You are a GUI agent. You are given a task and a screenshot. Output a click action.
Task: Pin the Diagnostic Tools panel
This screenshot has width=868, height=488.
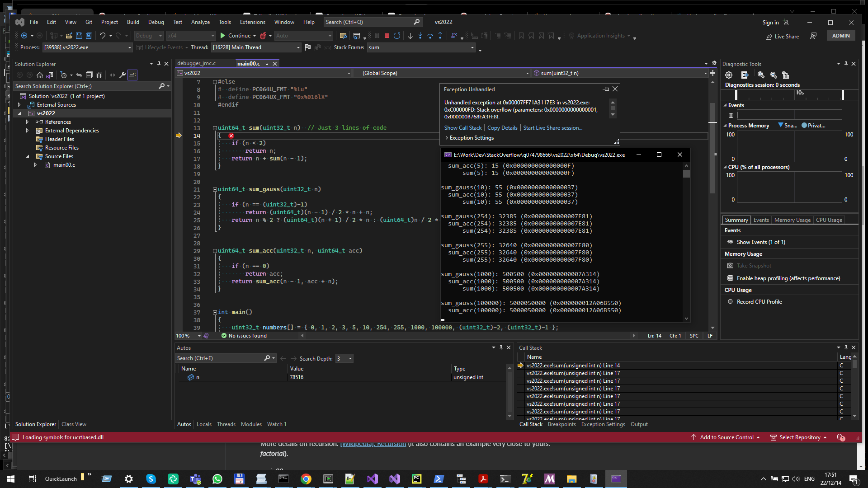click(846, 64)
